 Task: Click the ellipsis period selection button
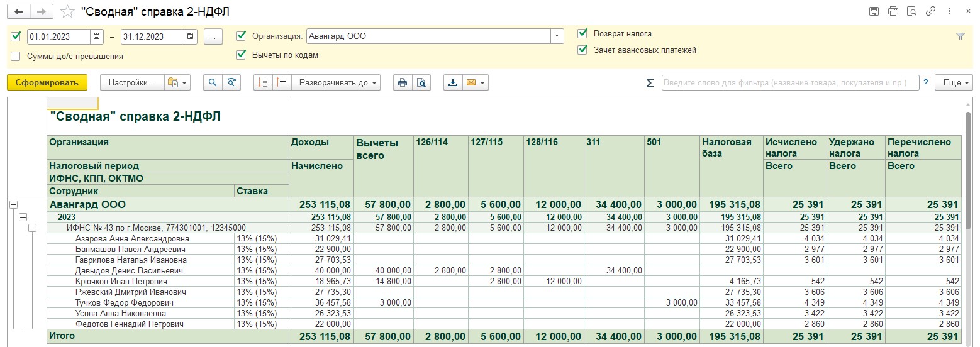point(213,36)
